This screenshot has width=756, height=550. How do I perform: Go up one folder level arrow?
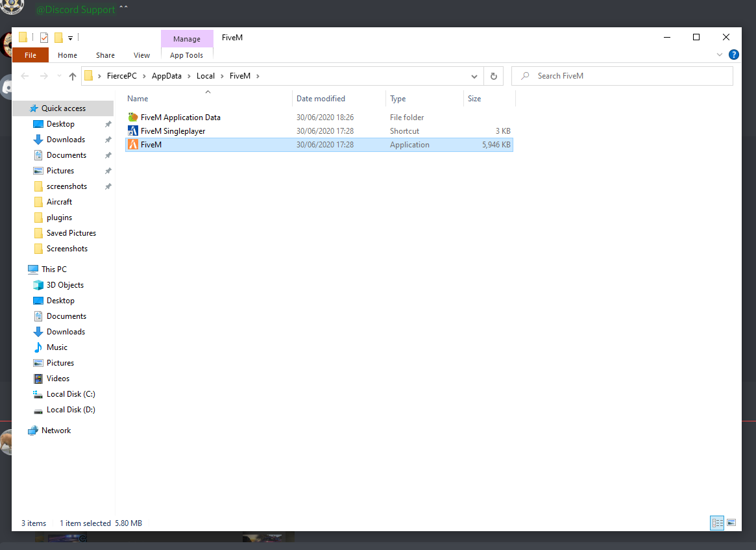tap(72, 76)
